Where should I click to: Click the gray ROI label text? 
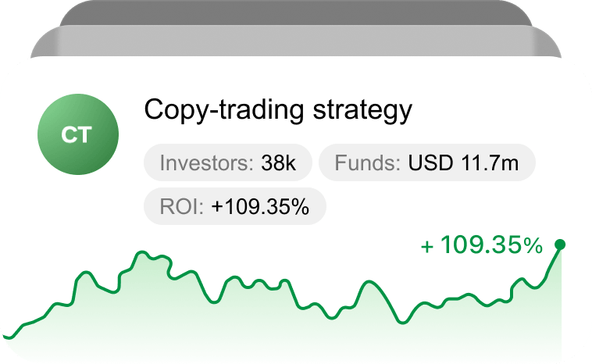[181, 207]
